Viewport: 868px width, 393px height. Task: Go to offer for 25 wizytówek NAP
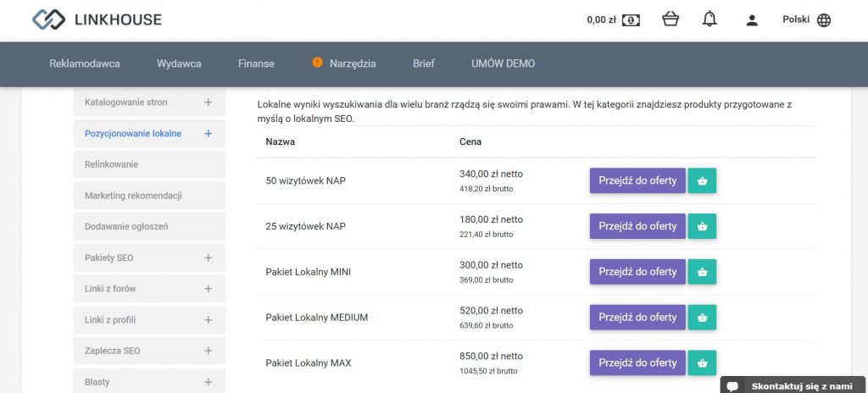(637, 226)
